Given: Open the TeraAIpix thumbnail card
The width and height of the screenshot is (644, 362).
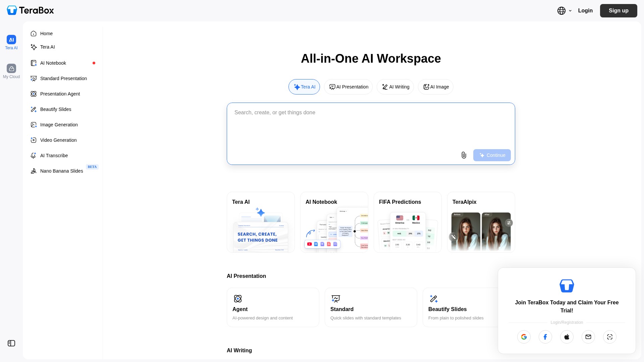Looking at the screenshot, I should tap(481, 222).
